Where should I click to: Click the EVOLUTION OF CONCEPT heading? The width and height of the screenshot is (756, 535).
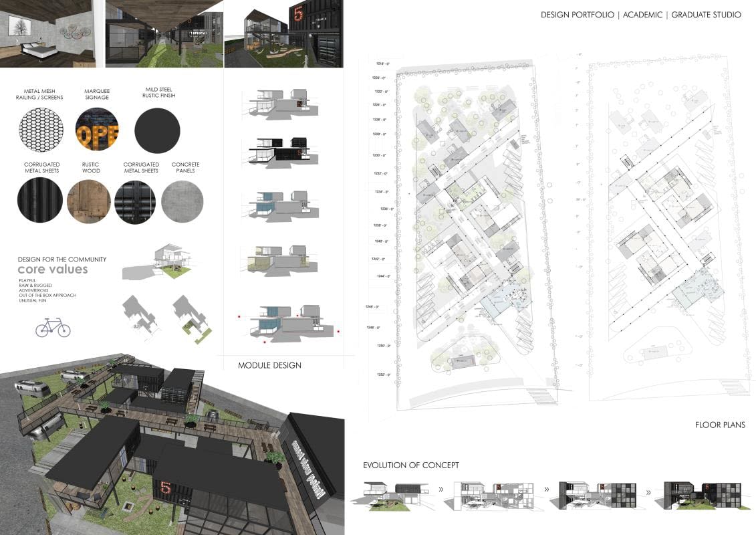410,465
